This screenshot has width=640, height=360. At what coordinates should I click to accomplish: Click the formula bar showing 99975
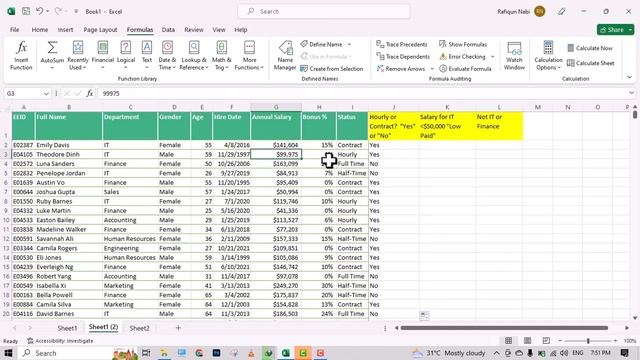pyautogui.click(x=363, y=93)
